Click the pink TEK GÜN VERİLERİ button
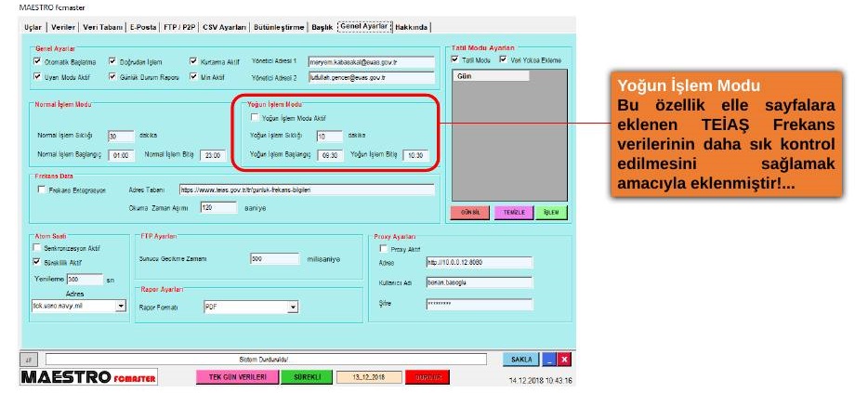Image resolution: width=868 pixels, height=393 pixels. (x=236, y=377)
